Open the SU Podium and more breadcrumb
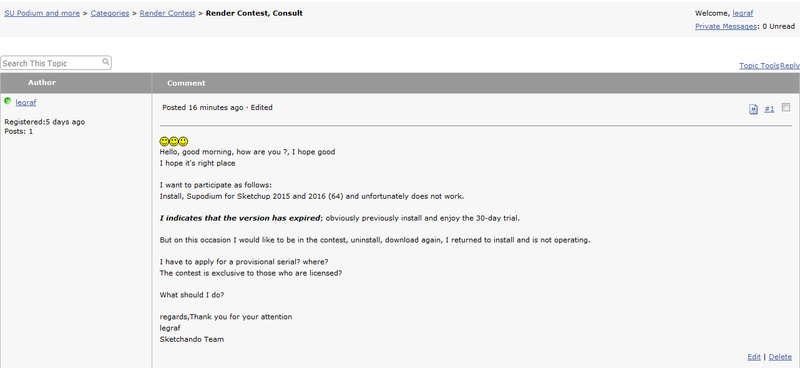The width and height of the screenshot is (800, 368). [42, 13]
